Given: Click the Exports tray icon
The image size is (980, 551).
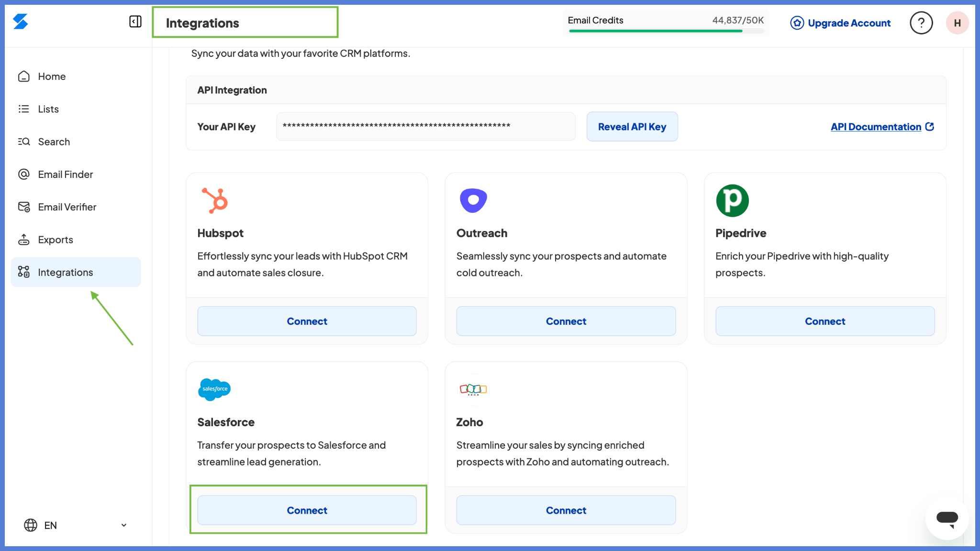Looking at the screenshot, I should (24, 240).
